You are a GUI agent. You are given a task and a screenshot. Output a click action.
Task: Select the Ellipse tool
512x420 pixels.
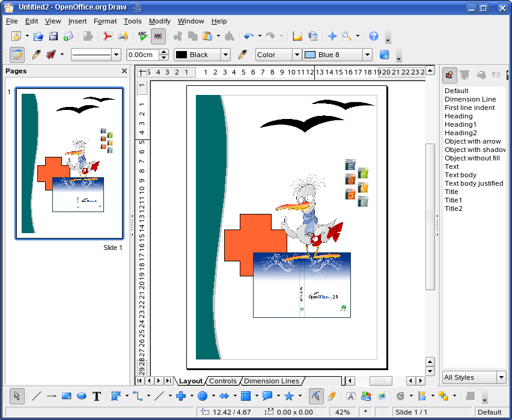coord(82,396)
